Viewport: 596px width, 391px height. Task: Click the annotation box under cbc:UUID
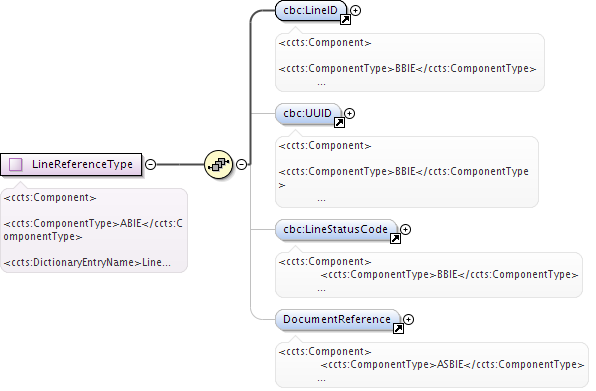407,172
